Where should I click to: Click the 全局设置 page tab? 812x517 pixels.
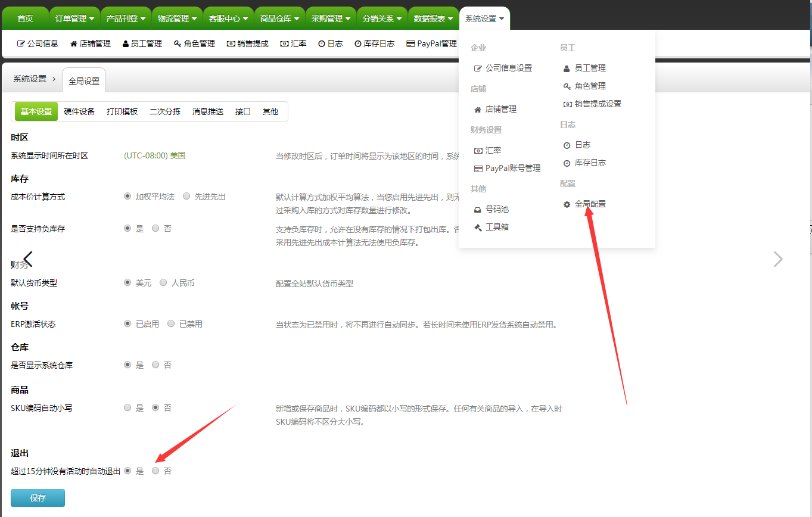point(84,80)
